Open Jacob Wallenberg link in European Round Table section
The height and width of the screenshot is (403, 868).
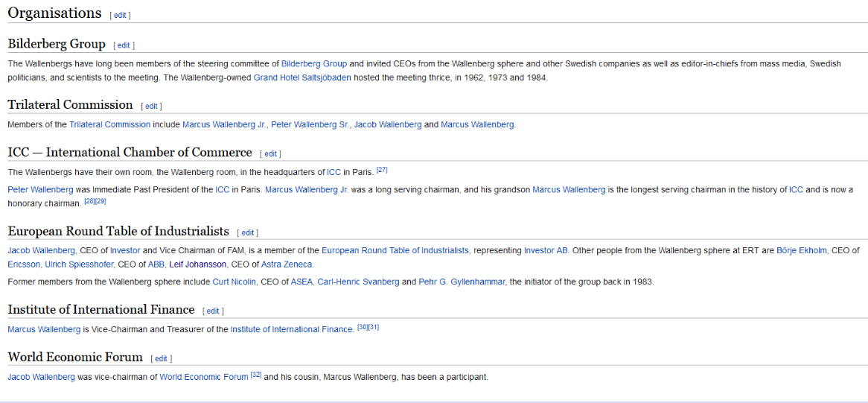[42, 251]
